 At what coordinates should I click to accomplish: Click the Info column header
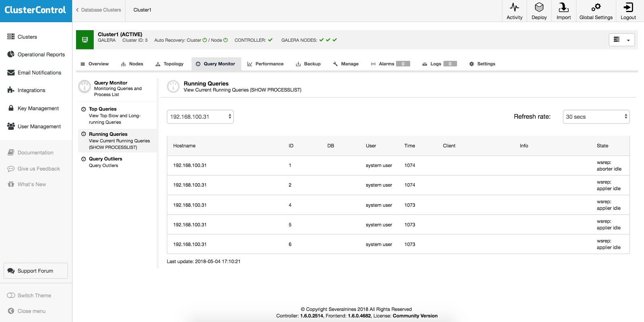tap(524, 146)
